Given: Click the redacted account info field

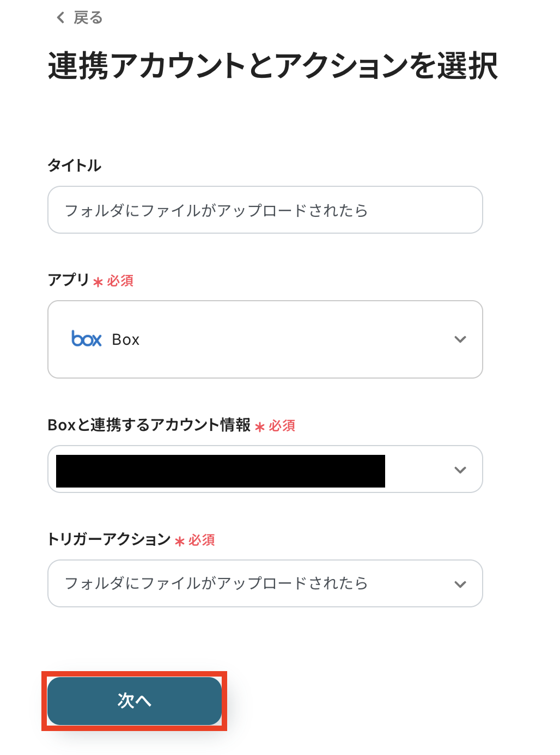Looking at the screenshot, I should [220, 471].
